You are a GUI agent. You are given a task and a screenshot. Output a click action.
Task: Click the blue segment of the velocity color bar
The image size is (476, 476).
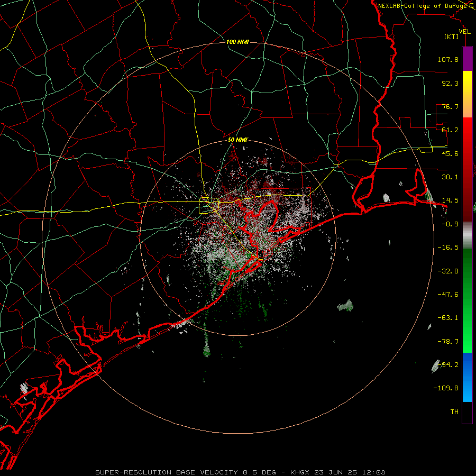click(x=467, y=377)
